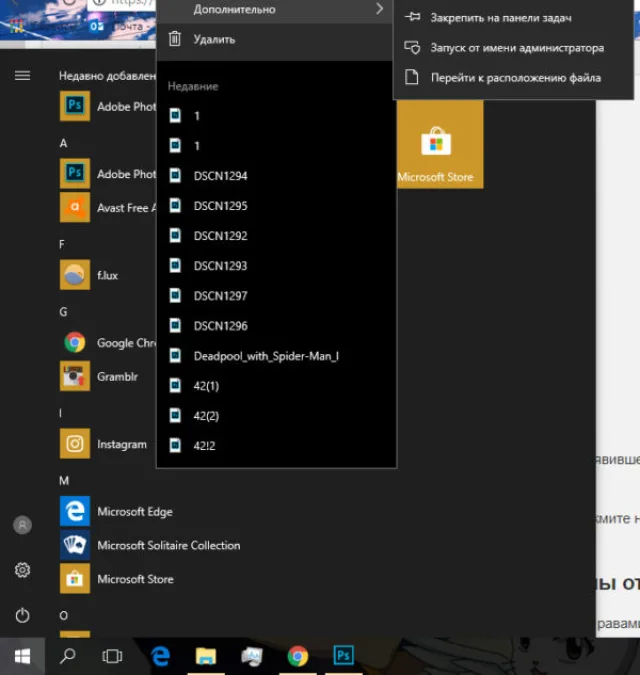The image size is (640, 675).
Task: Click Microsoft Solitaire Collection label
Action: click(169, 545)
